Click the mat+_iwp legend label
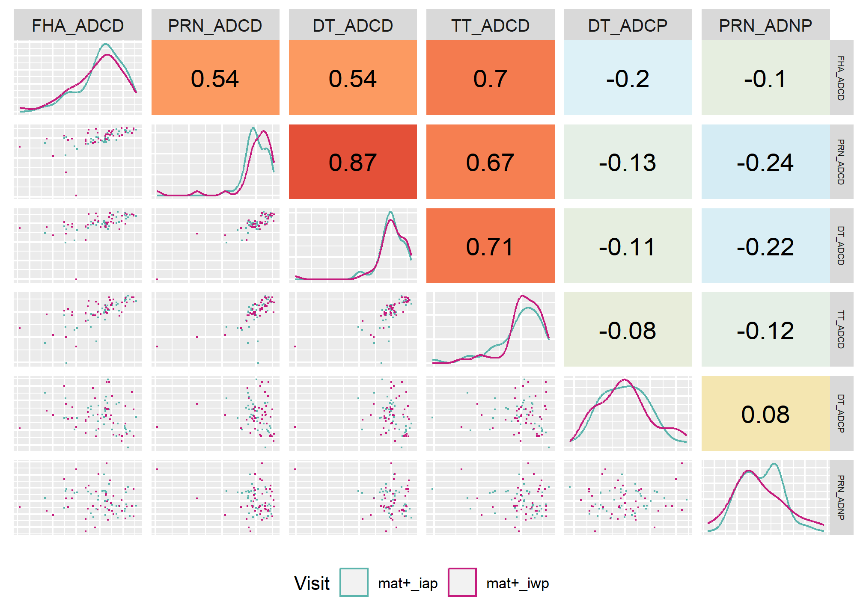 pyautogui.click(x=518, y=583)
